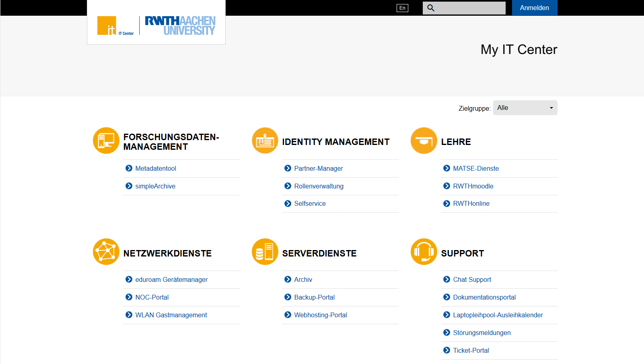This screenshot has height=364, width=644.
Task: Launch Chat Support
Action: click(x=472, y=279)
